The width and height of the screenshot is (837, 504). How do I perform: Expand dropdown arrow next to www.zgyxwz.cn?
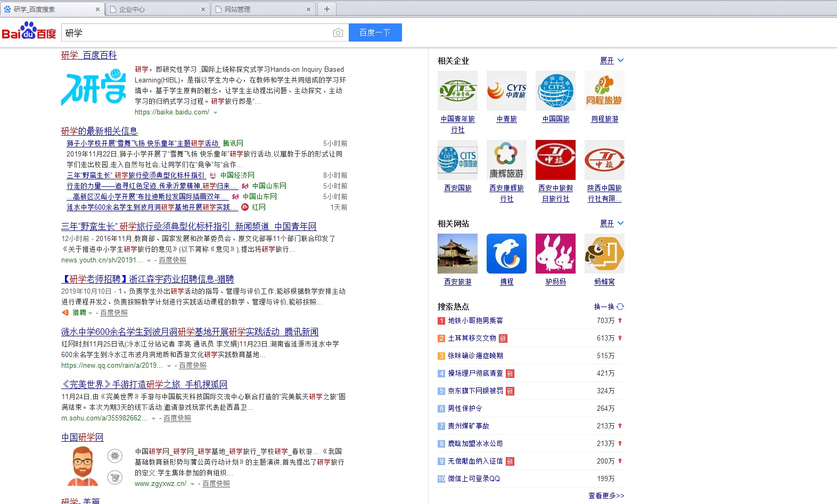[192, 484]
